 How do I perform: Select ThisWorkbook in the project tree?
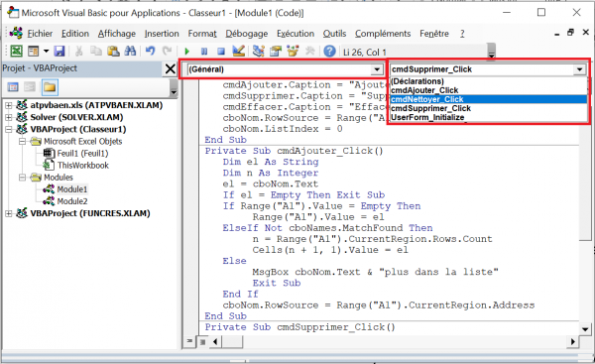(82, 166)
